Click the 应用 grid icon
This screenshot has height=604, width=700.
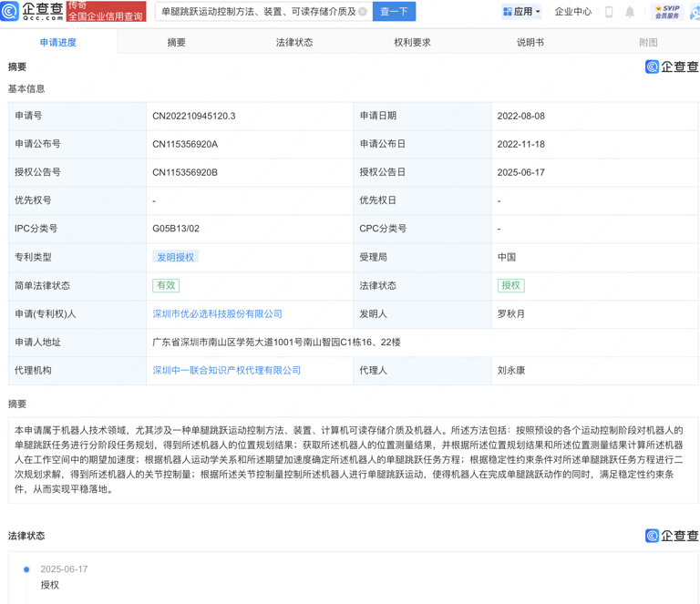click(x=508, y=12)
